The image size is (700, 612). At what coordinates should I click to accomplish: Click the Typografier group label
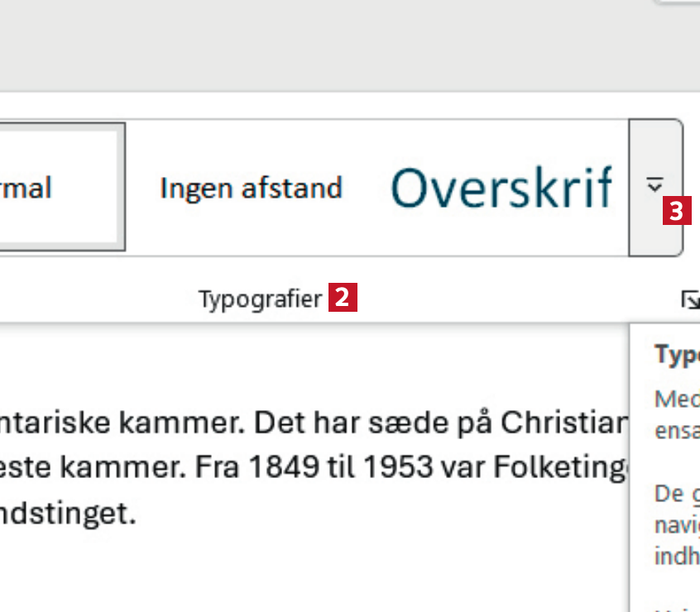point(260,299)
